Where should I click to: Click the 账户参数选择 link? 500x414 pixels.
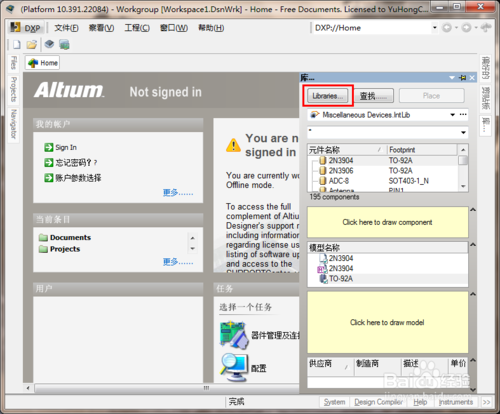pos(78,178)
